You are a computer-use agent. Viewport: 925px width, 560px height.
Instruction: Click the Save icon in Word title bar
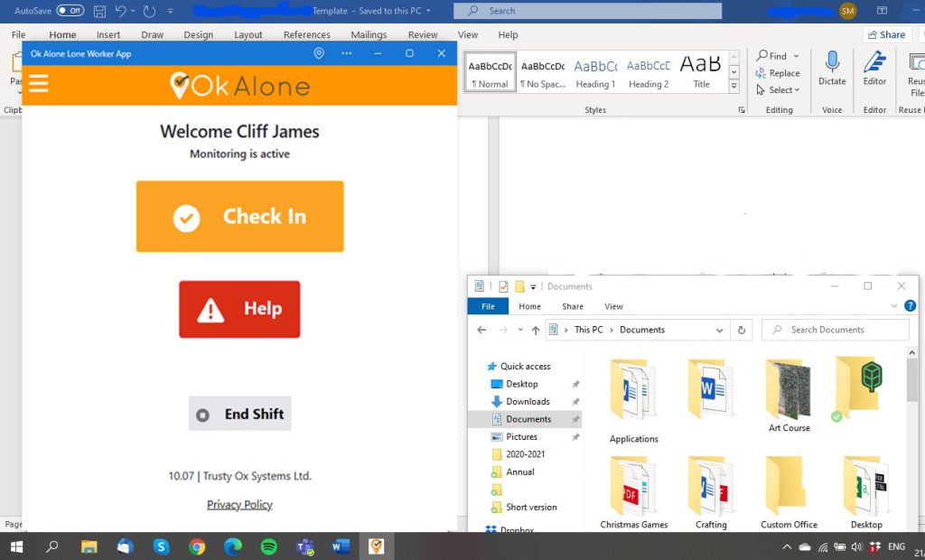[99, 11]
